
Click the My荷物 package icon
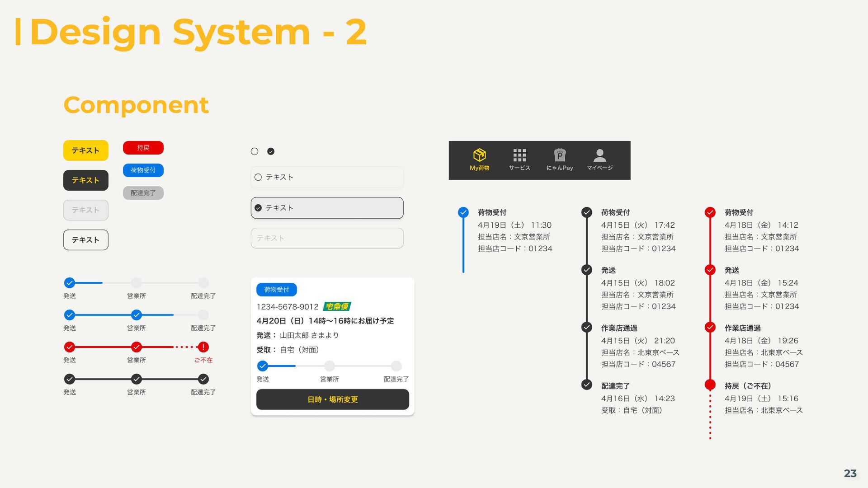tap(479, 155)
